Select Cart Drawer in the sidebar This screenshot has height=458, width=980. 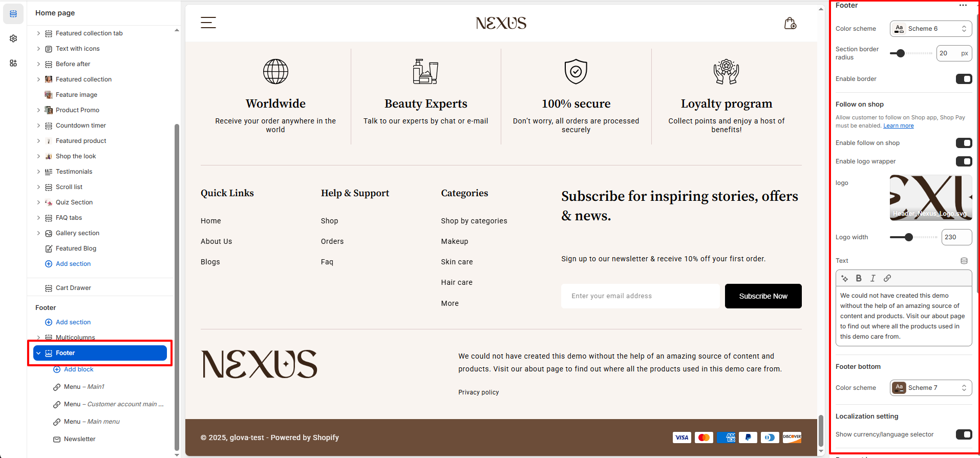coord(73,288)
